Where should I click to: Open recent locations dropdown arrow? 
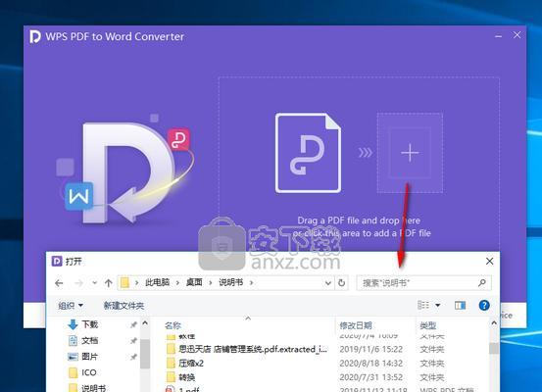pyautogui.click(x=94, y=283)
